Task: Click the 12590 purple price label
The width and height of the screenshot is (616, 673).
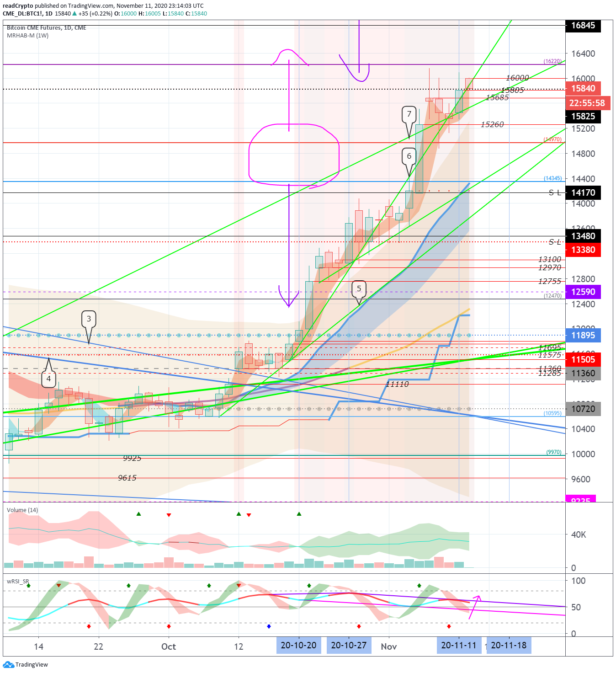Action: (x=583, y=292)
